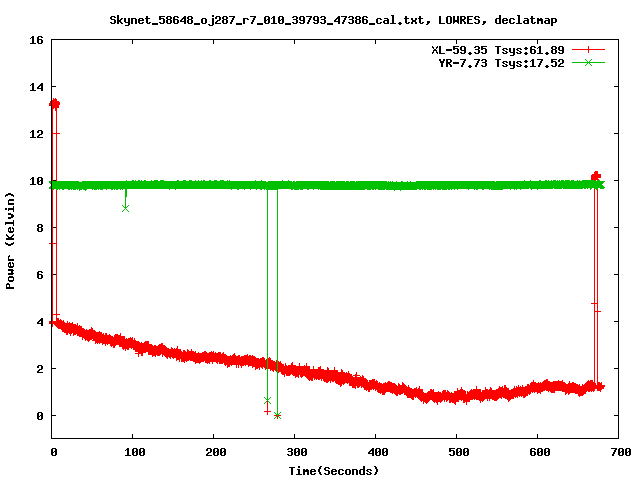This screenshot has width=640, height=480.
Task: Click y-axis tick label 4
Action: (x=40, y=322)
